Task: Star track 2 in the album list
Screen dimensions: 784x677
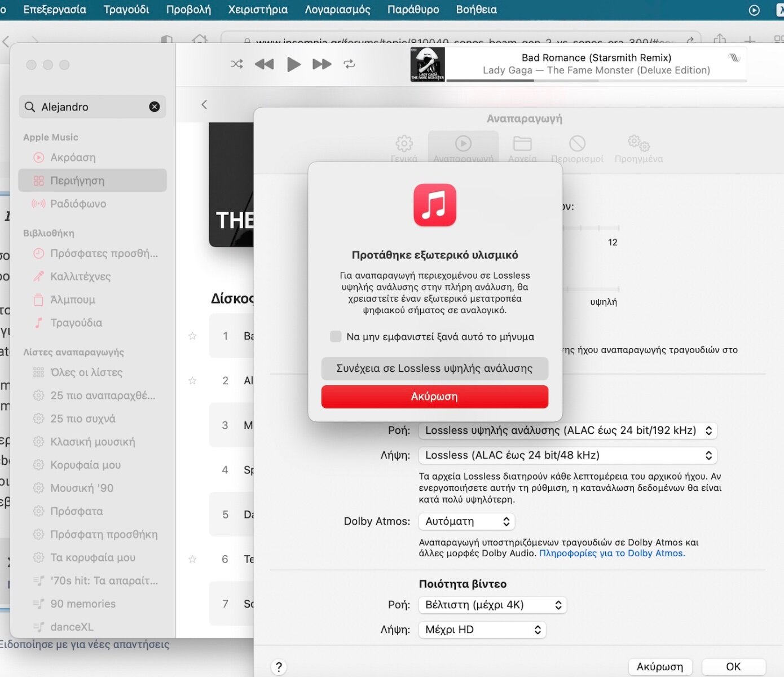Action: coord(192,381)
